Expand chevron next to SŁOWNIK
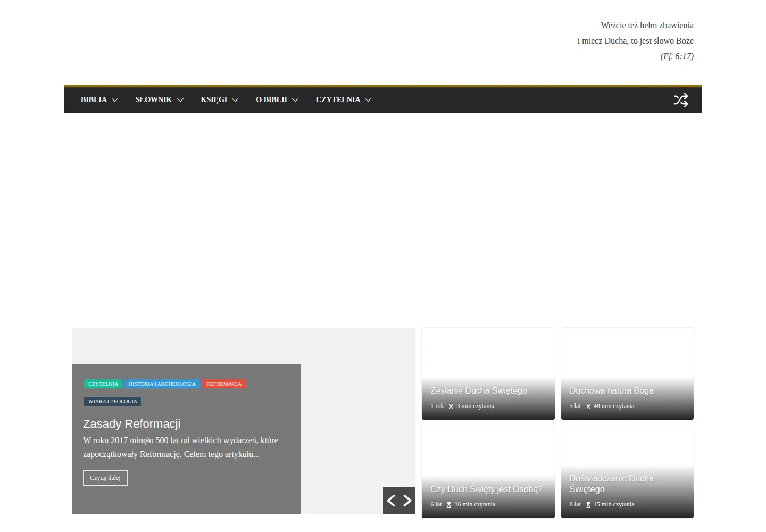This screenshot has height=532, width=766. pos(180,100)
